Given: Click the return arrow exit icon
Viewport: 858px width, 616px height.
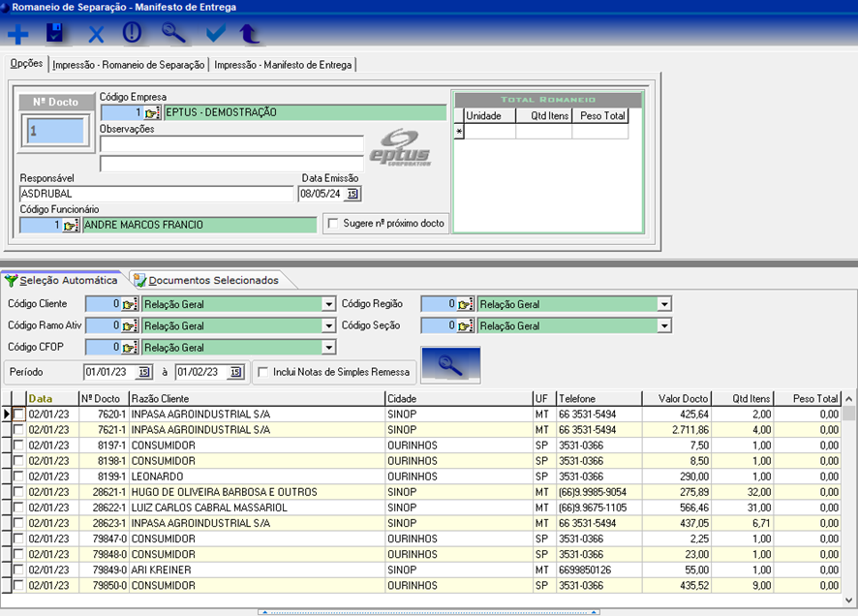Looking at the screenshot, I should [x=250, y=34].
